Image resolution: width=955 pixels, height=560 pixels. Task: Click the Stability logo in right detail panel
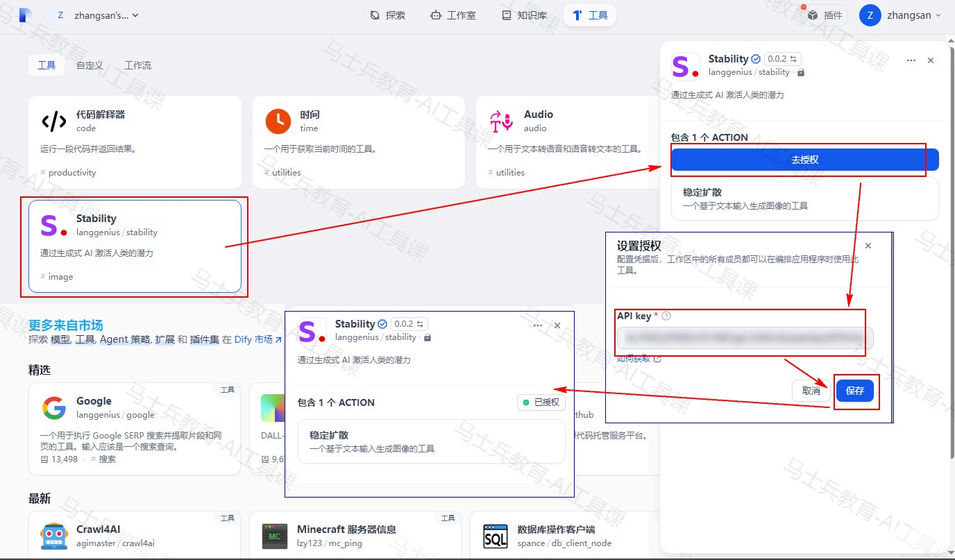click(x=686, y=66)
